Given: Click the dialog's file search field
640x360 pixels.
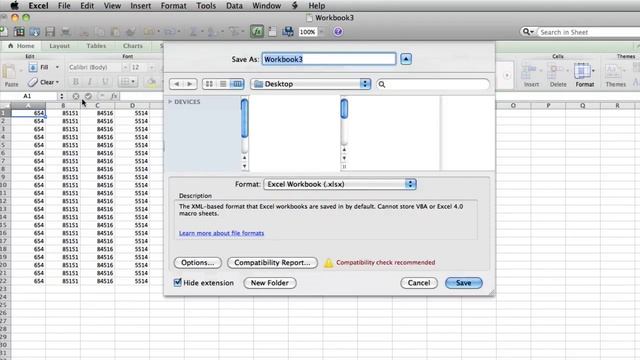Looking at the screenshot, I should click(x=433, y=84).
